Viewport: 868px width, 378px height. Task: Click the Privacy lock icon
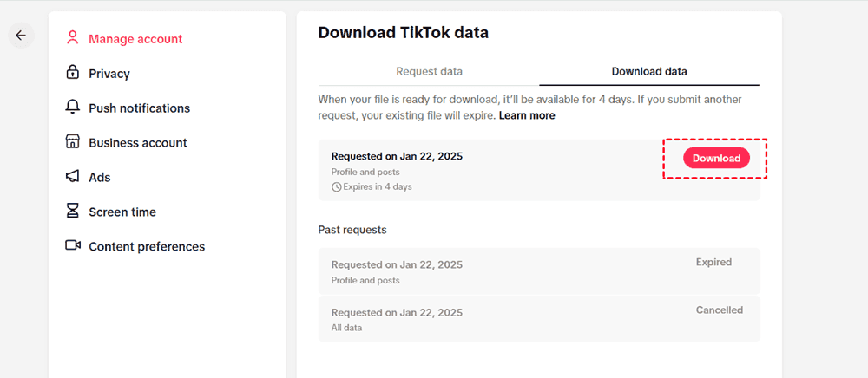point(73,73)
